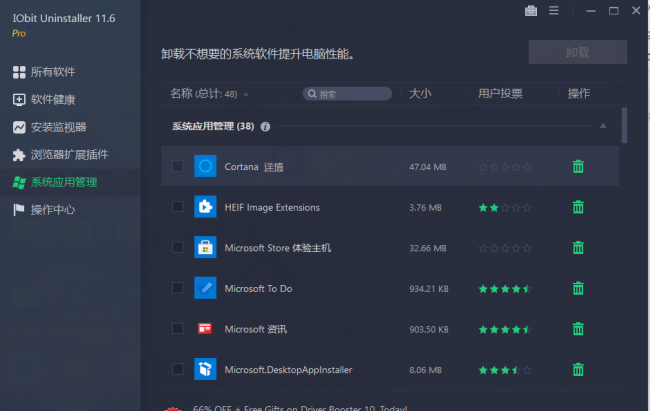Click the HEIF Image Extensions app icon
Screen dimensions: 650x411
[205, 207]
